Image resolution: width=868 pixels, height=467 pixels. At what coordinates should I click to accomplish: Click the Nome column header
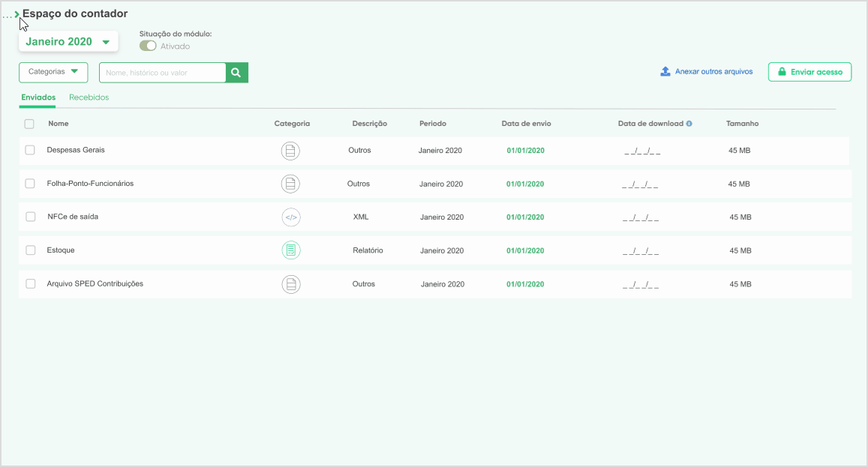(58, 124)
